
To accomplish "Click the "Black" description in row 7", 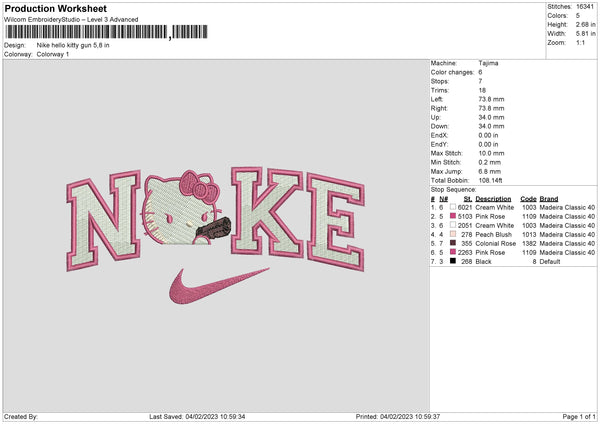I will pos(483,261).
